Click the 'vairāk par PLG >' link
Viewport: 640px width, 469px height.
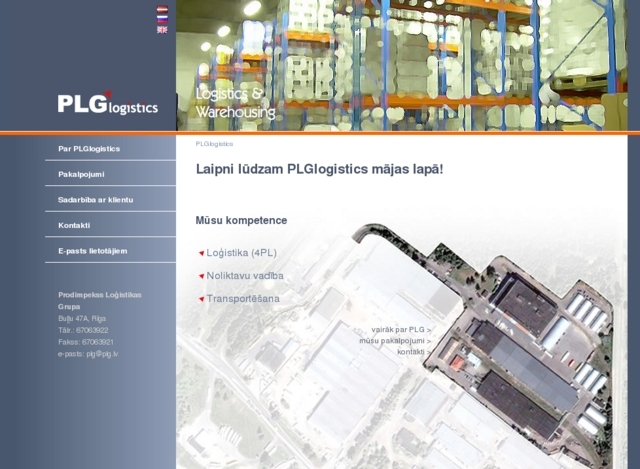tap(401, 329)
